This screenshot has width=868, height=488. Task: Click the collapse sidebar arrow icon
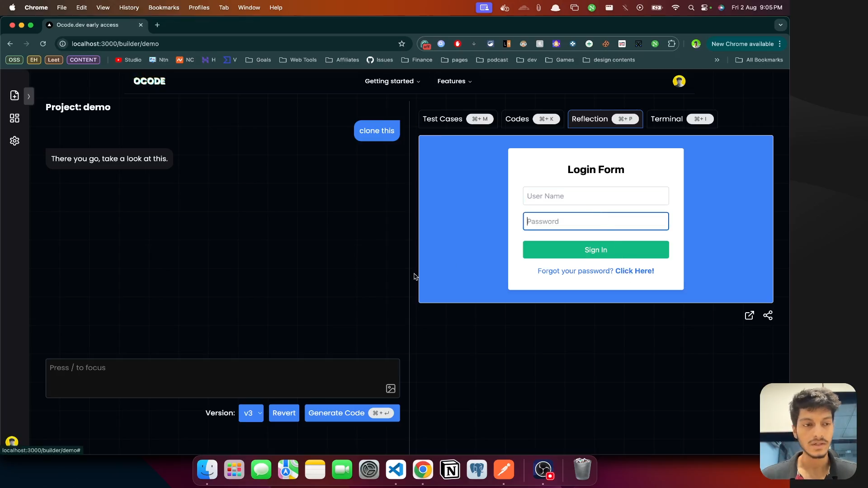(28, 97)
